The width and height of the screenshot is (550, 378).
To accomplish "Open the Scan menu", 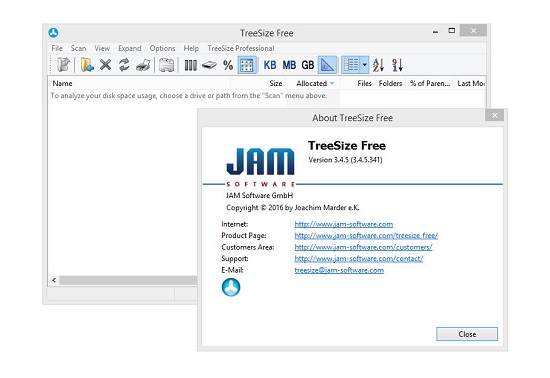I will (x=78, y=48).
